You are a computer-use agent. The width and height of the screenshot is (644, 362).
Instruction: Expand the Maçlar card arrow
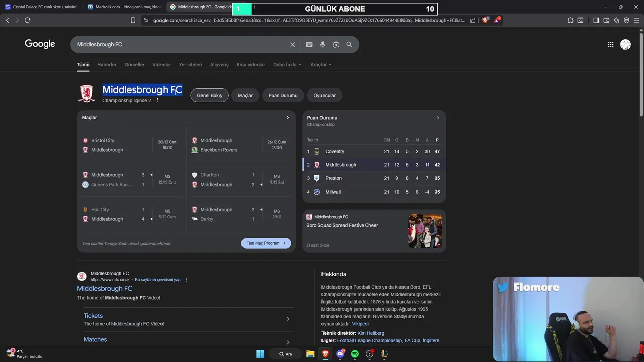click(288, 117)
